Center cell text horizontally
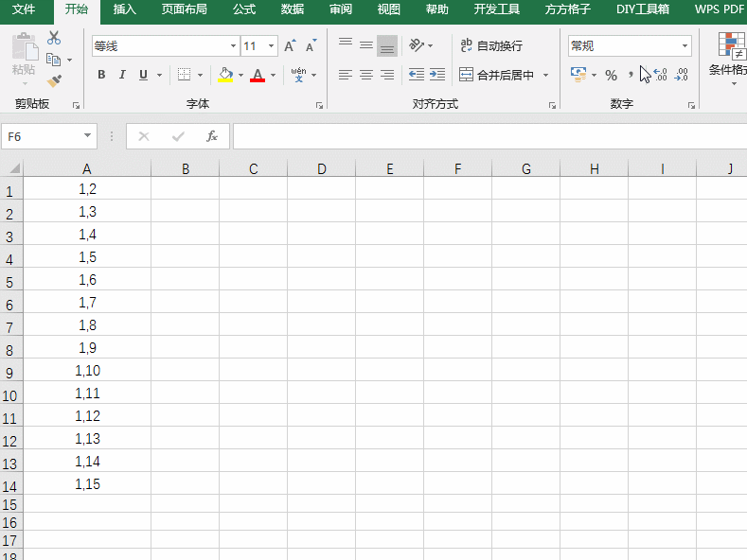747x560 pixels. [366, 75]
